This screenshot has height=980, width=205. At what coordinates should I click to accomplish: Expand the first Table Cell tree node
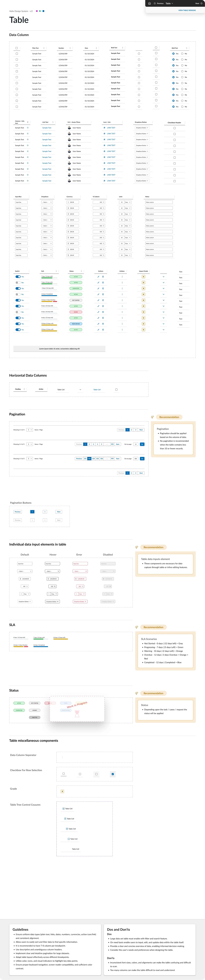63,808
